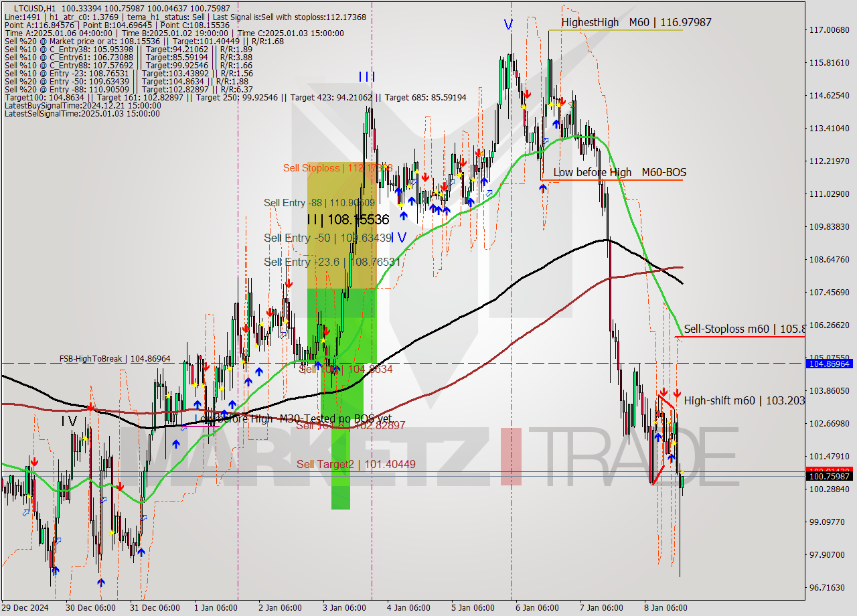Click the Low before High M60-BOS label
The height and width of the screenshot is (616, 857).
619,173
